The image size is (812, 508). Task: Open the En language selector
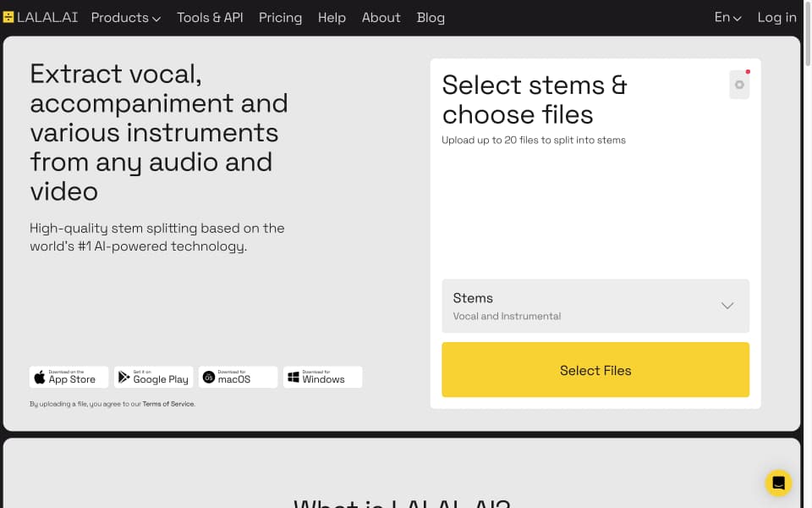pos(727,18)
